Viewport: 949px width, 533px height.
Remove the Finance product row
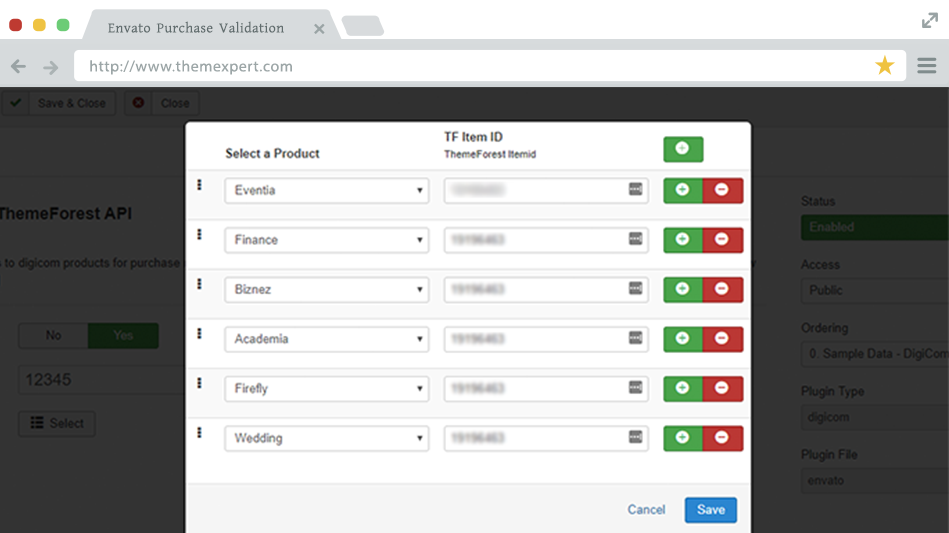723,240
